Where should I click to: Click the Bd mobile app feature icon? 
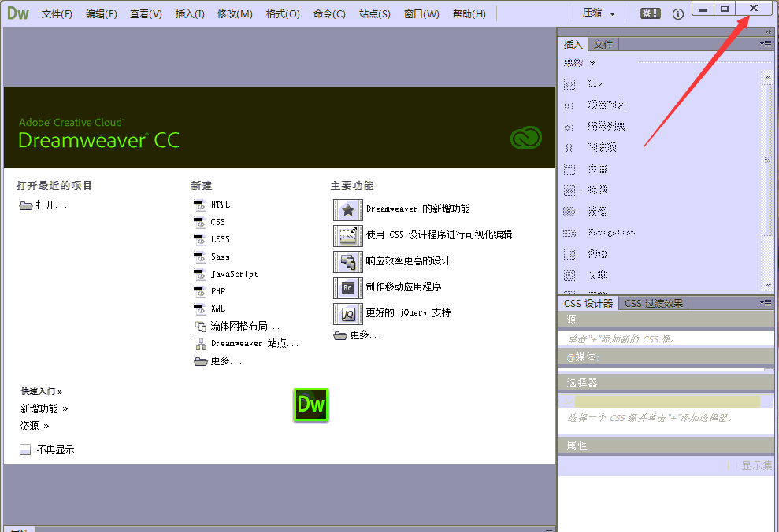click(x=348, y=287)
